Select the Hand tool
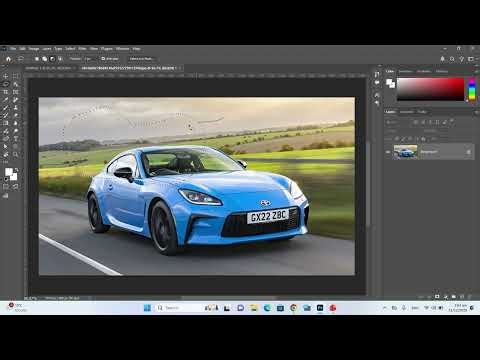480x360 pixels. click(6, 154)
